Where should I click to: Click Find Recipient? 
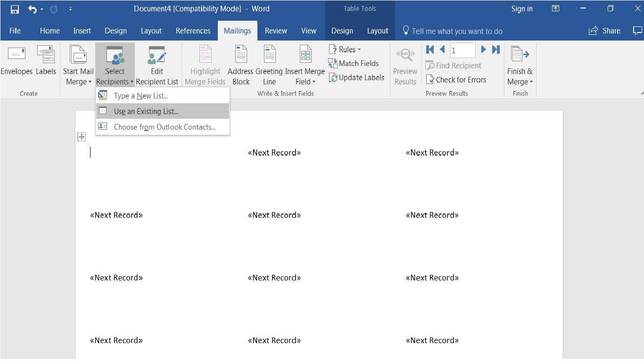pyautogui.click(x=453, y=66)
